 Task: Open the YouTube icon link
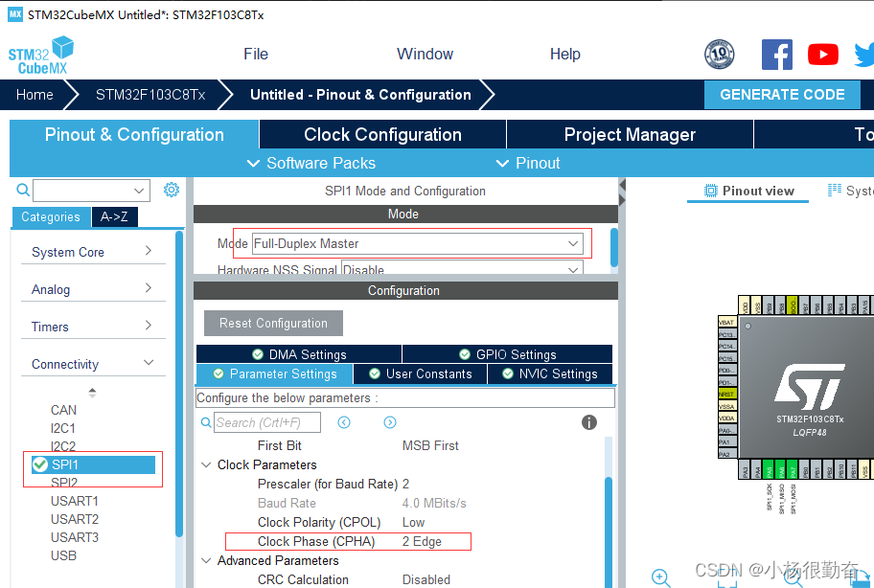tap(822, 55)
